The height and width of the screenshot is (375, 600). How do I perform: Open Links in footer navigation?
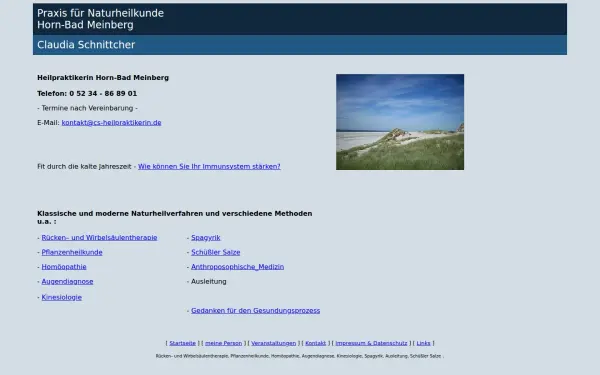coord(423,343)
